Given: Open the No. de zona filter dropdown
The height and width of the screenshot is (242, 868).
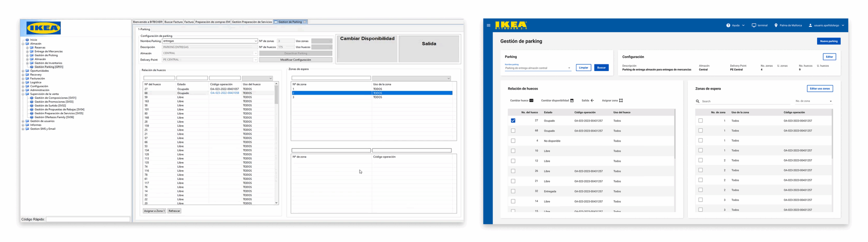Looking at the screenshot, I should click(x=830, y=101).
